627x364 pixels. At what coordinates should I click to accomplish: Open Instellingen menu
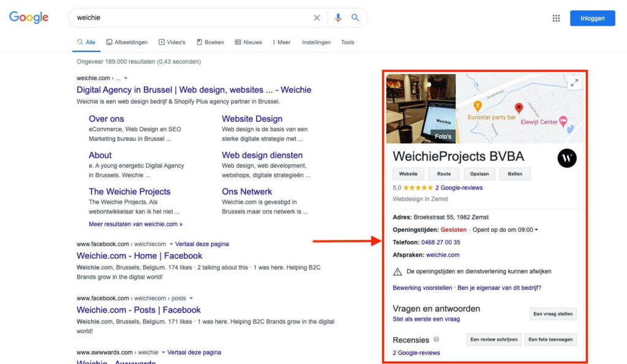pyautogui.click(x=317, y=42)
